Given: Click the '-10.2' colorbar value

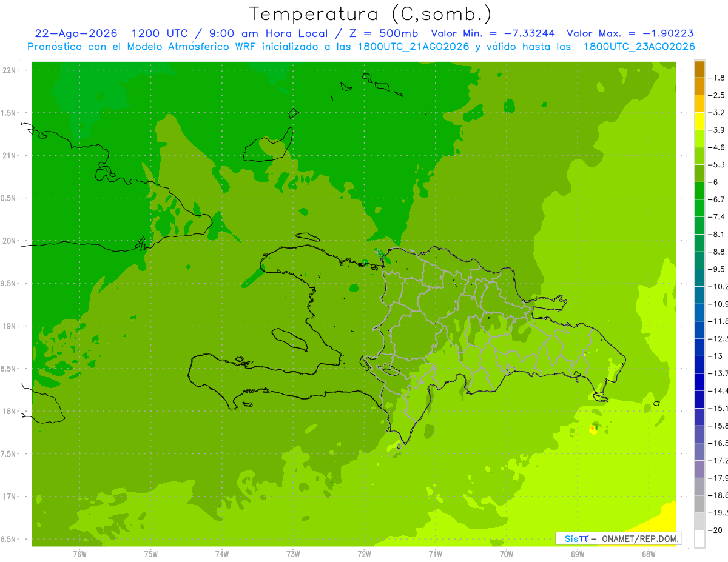Looking at the screenshot, I should (x=718, y=286).
